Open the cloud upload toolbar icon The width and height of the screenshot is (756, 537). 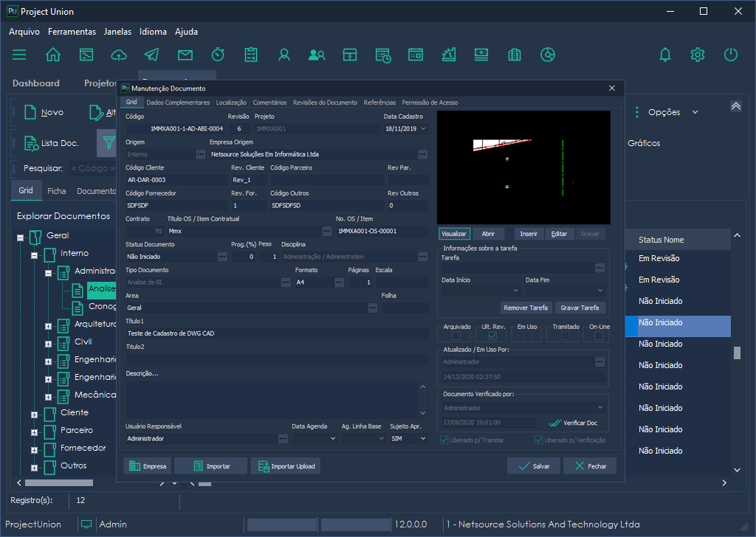[x=119, y=55]
